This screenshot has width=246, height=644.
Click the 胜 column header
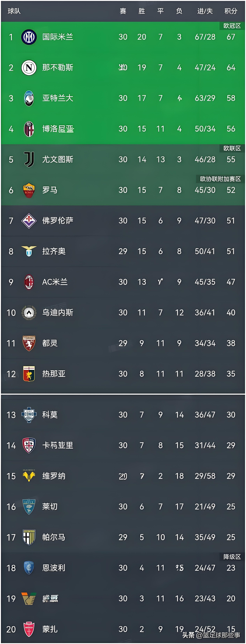click(142, 11)
